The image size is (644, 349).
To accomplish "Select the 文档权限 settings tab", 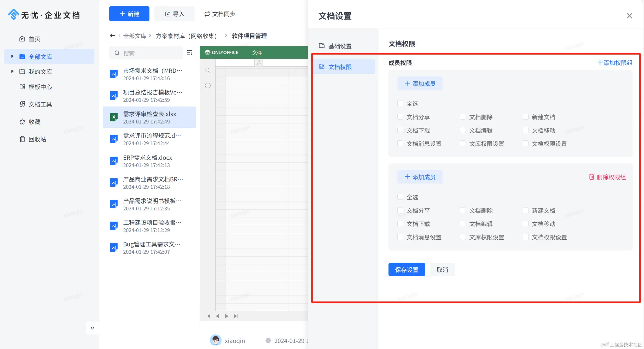I will [x=340, y=67].
